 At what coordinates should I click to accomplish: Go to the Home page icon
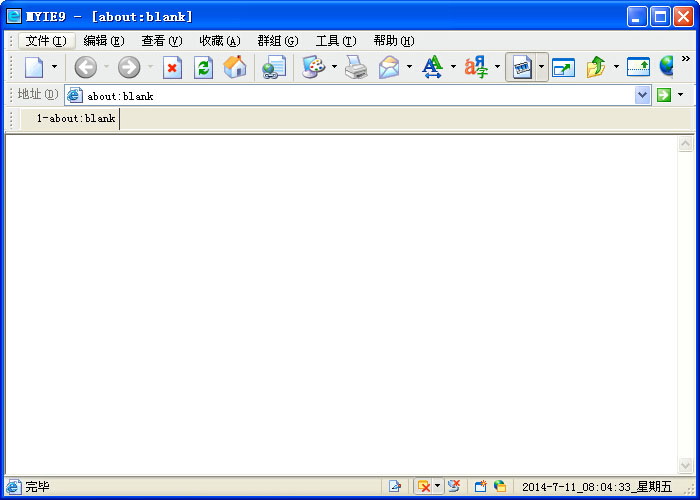(235, 67)
